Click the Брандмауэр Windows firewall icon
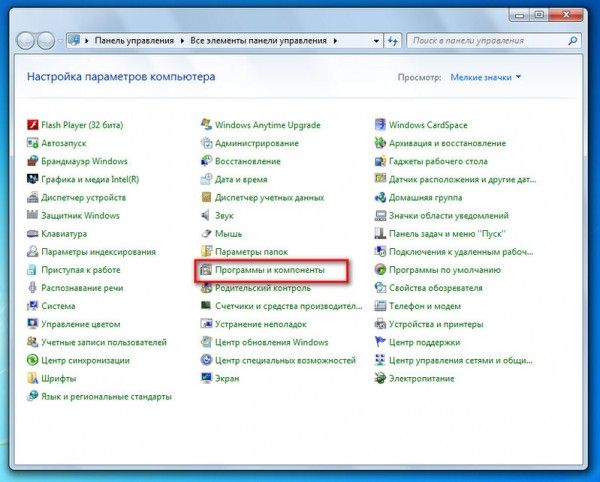 click(x=33, y=161)
